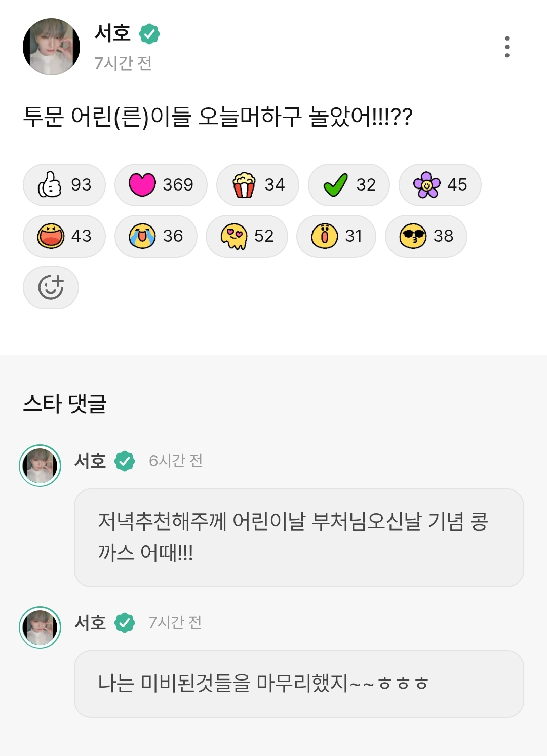Image resolution: width=547 pixels, height=756 pixels.
Task: Tap the laughing face reaction with 43
Action: 64,236
